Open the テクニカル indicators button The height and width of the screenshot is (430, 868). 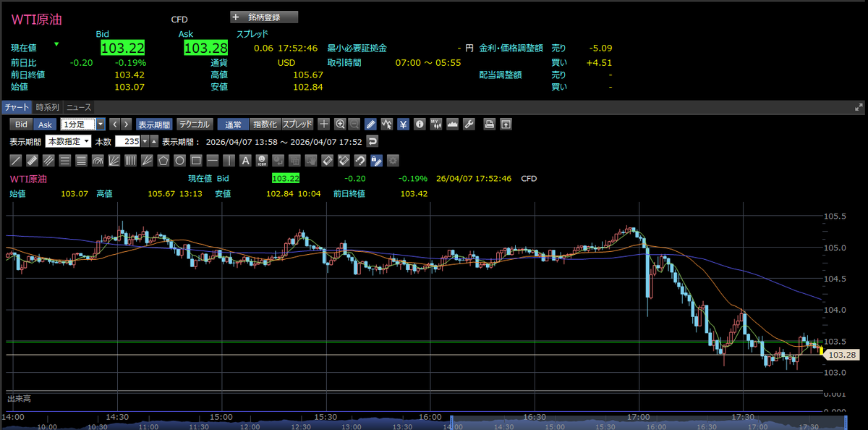click(x=195, y=124)
